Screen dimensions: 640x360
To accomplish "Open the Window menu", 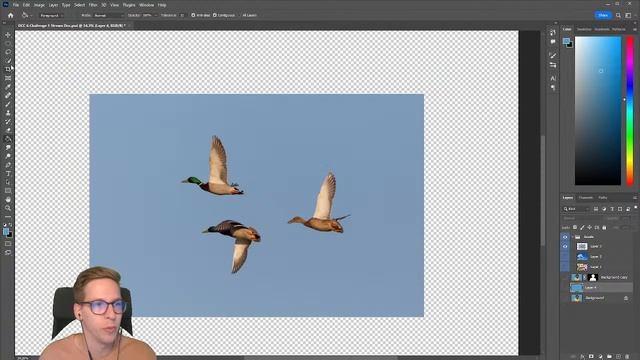I will (x=147, y=5).
